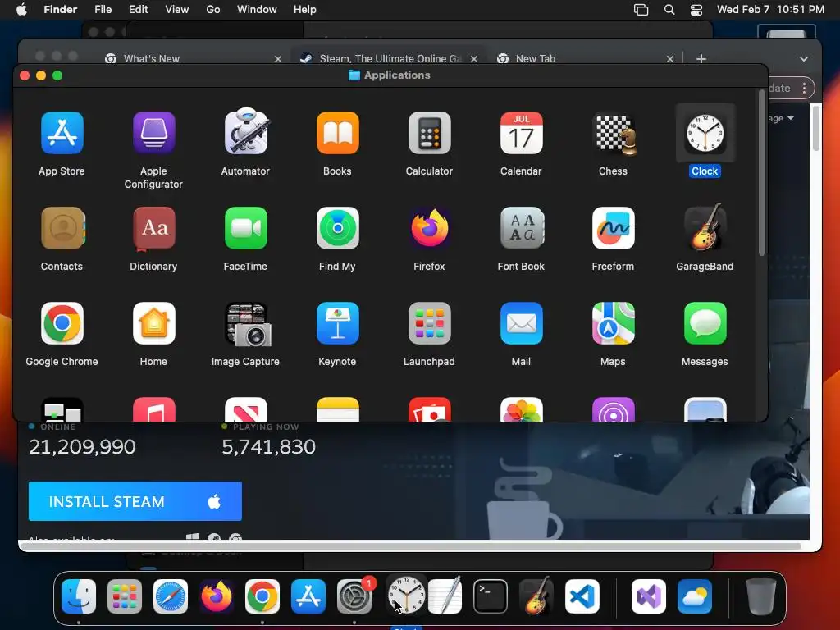This screenshot has width=840, height=630.
Task: Select Google Chrome in Applications window
Action: (x=62, y=323)
